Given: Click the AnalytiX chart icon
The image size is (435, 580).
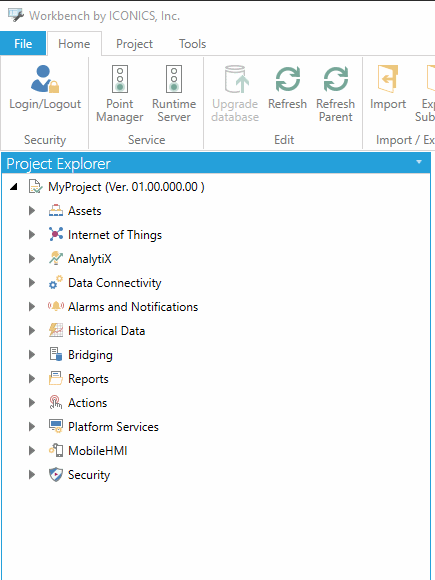Looking at the screenshot, I should click(56, 258).
